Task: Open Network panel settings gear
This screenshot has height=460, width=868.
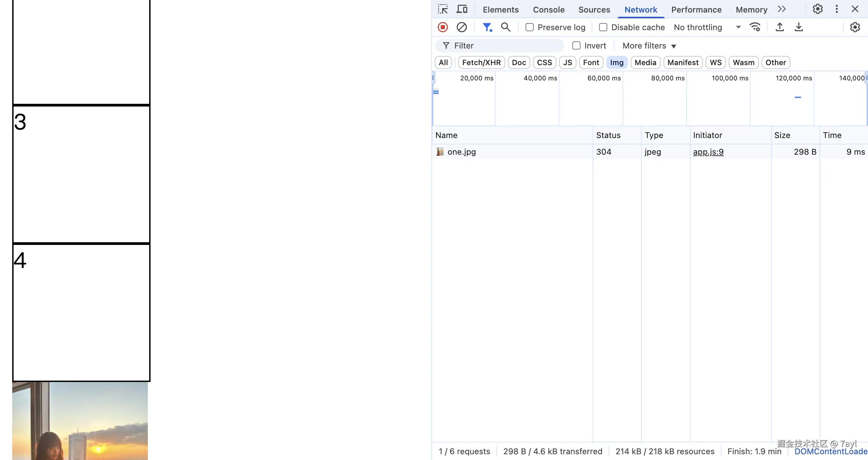Action: coord(855,27)
